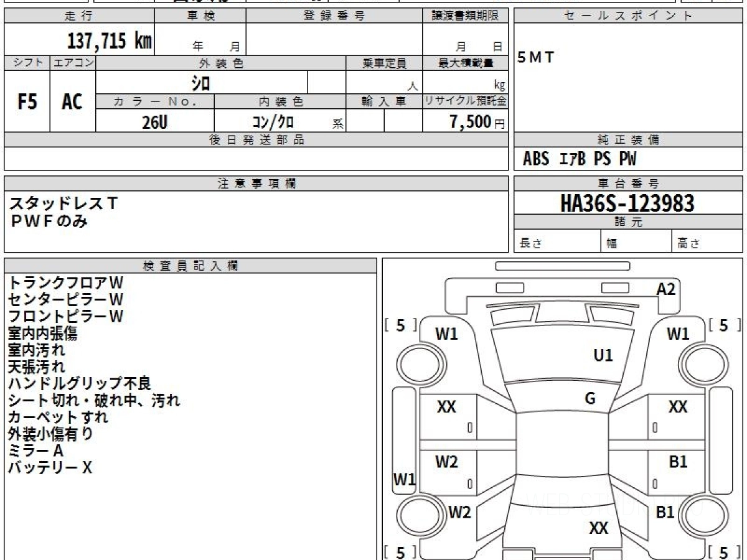Select the 乗車定員 header

(384, 63)
